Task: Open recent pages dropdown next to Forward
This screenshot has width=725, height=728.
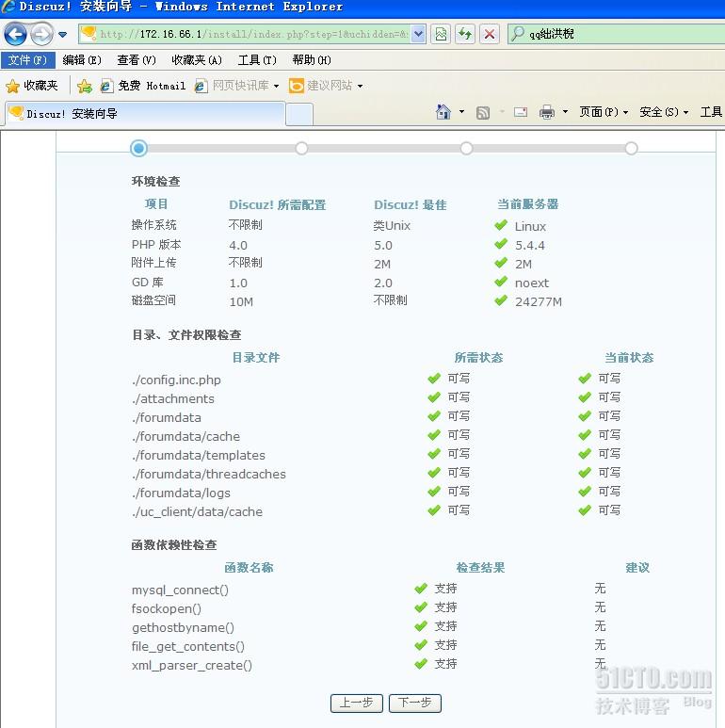Action: (x=63, y=34)
